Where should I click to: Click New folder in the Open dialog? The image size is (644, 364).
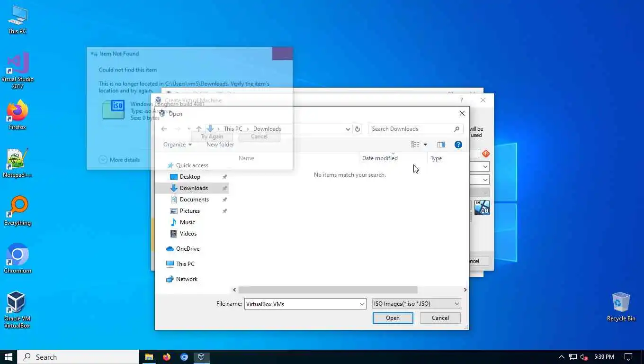pyautogui.click(x=220, y=145)
